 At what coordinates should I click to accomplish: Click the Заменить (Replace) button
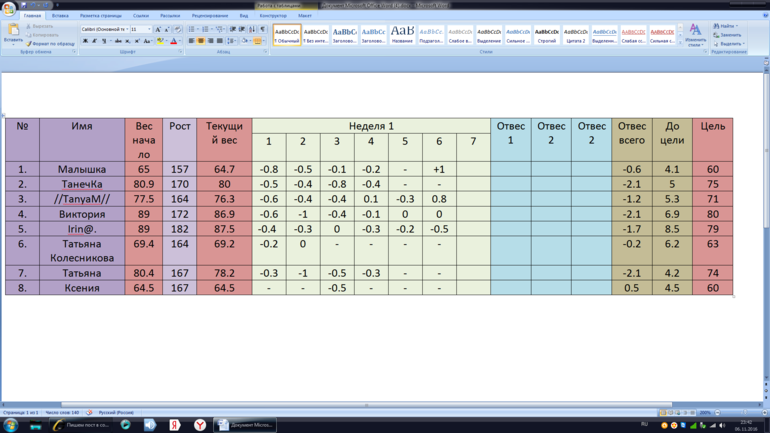(x=729, y=35)
